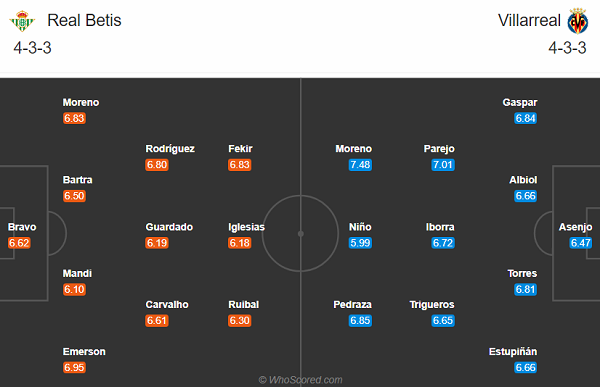Select Emerson's 6.95 rating badge
This screenshot has width=600, height=387.
point(74,367)
